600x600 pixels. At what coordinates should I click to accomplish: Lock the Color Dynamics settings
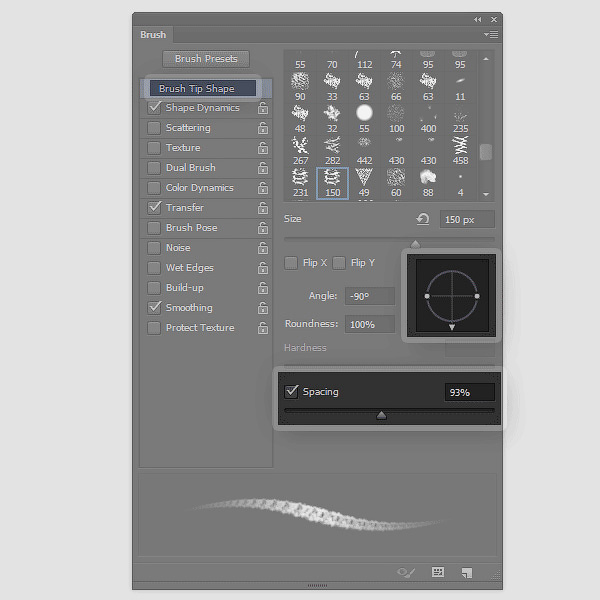pos(263,188)
